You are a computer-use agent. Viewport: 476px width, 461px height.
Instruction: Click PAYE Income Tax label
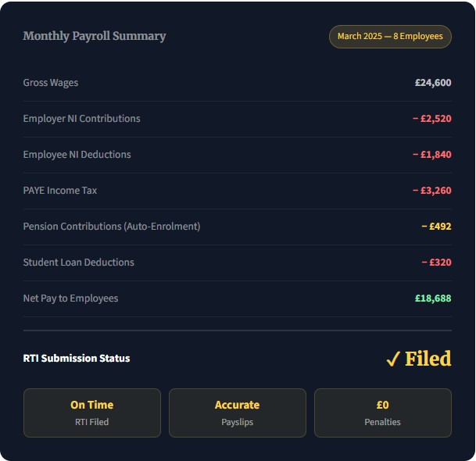click(60, 191)
